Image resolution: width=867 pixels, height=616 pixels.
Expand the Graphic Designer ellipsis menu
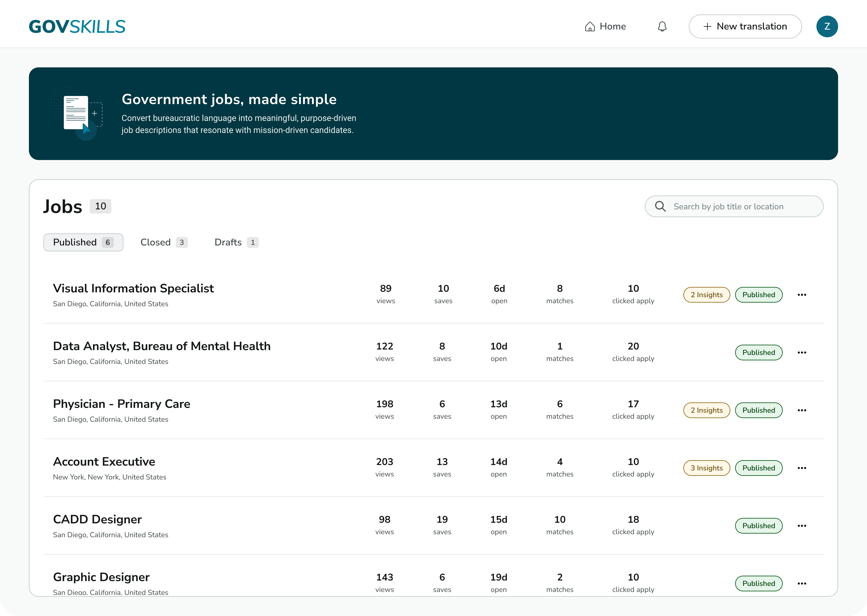(x=802, y=583)
